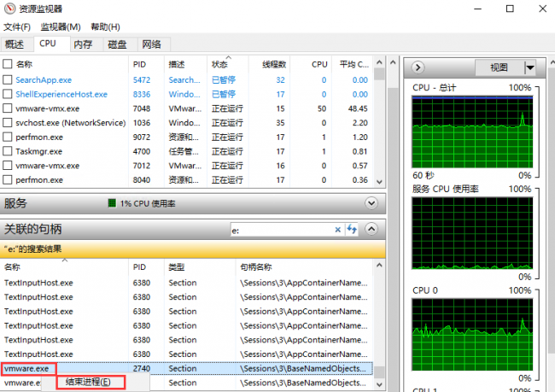This screenshot has height=392, width=555.
Task: Toggle the select-all 名称 checkbox
Action: 8,64
